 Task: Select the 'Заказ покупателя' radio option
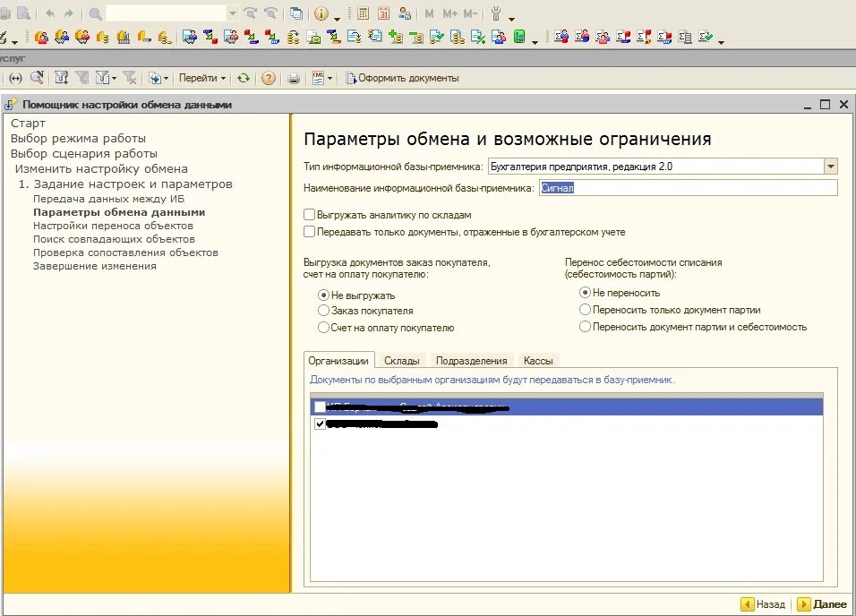323,312
